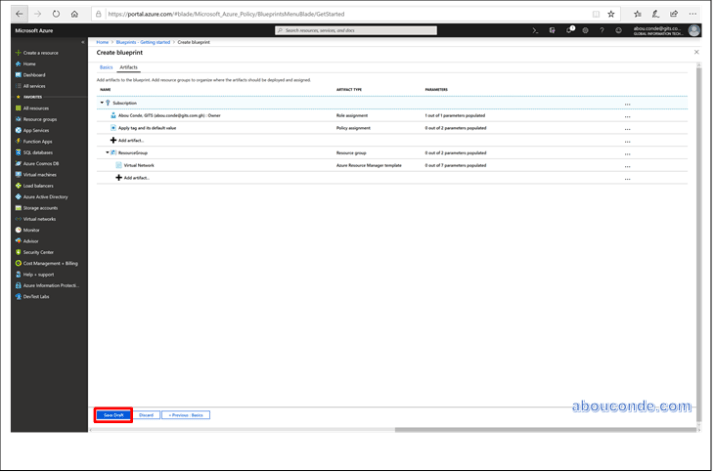Open ellipsis menu for Apply tag policy row
This screenshot has width=714, height=472.
pos(627,129)
